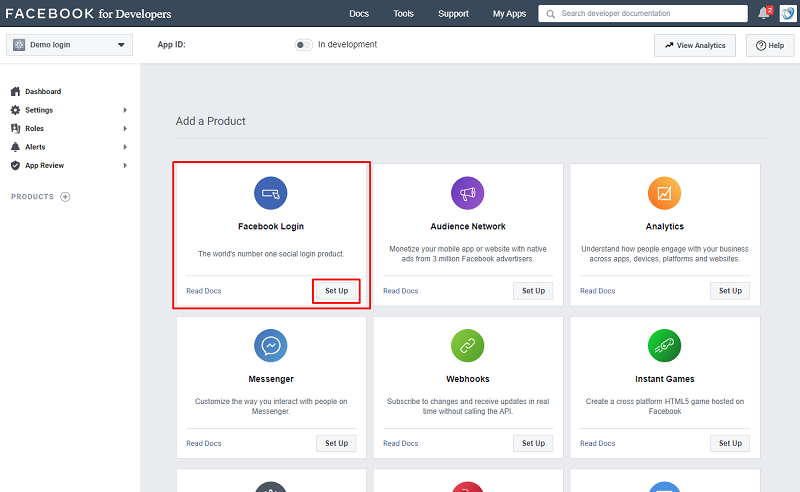Click the Facebook Login card title
The width and height of the screenshot is (800, 492).
pos(271,227)
